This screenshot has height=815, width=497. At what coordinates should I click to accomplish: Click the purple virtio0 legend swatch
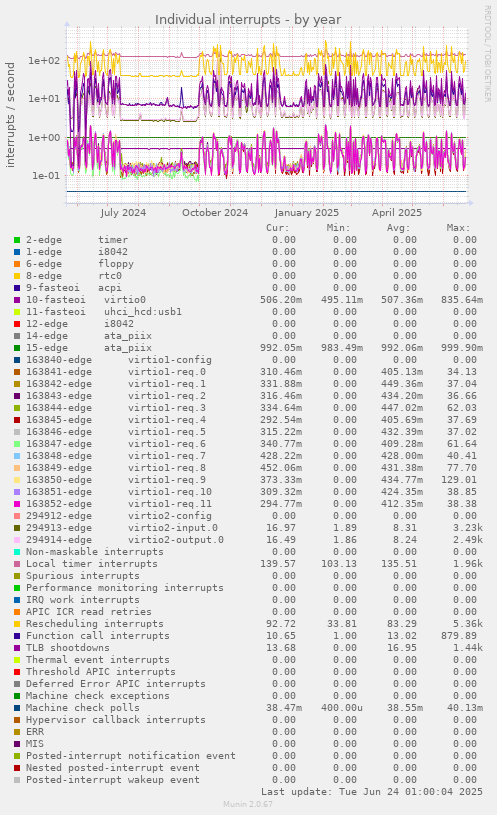[17, 300]
